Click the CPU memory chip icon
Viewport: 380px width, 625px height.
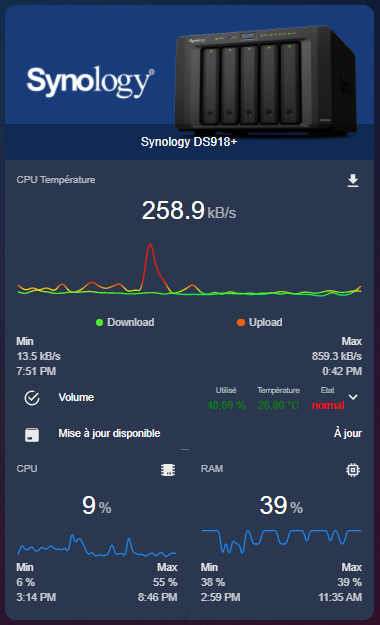[168, 470]
